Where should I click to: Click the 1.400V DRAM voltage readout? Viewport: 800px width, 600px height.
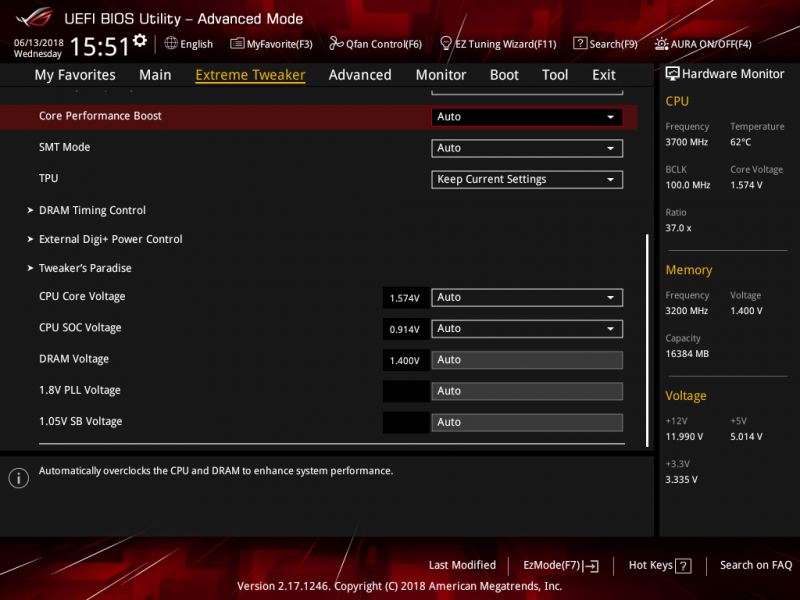coord(405,361)
